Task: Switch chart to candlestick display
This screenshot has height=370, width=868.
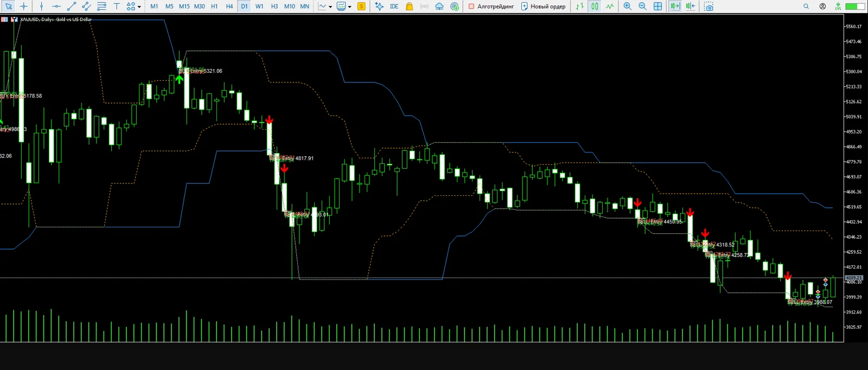Action: coord(595,7)
